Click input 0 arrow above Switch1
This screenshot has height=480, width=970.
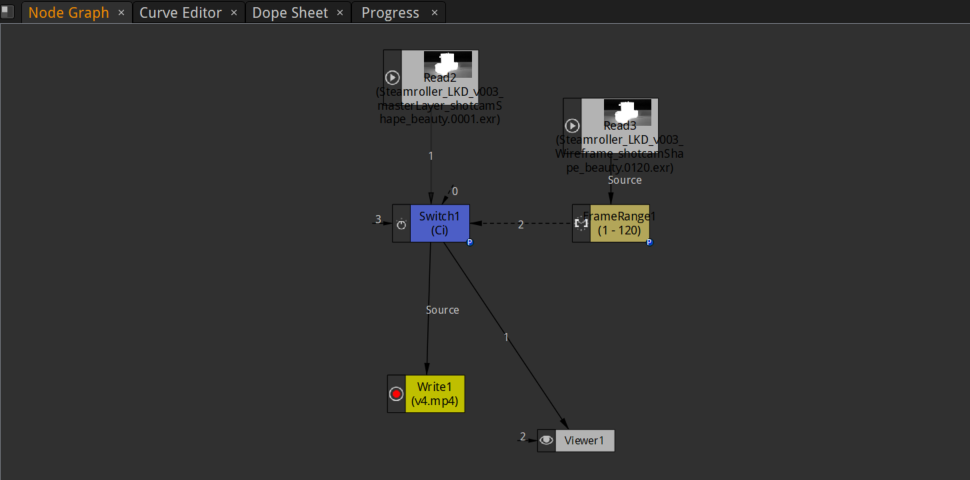pos(450,193)
